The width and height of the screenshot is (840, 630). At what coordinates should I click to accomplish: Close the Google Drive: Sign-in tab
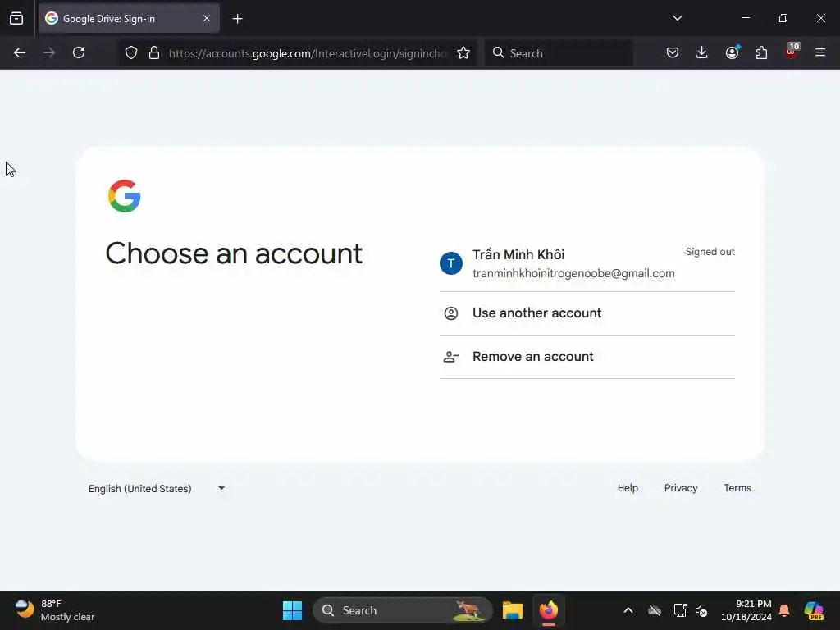click(206, 19)
